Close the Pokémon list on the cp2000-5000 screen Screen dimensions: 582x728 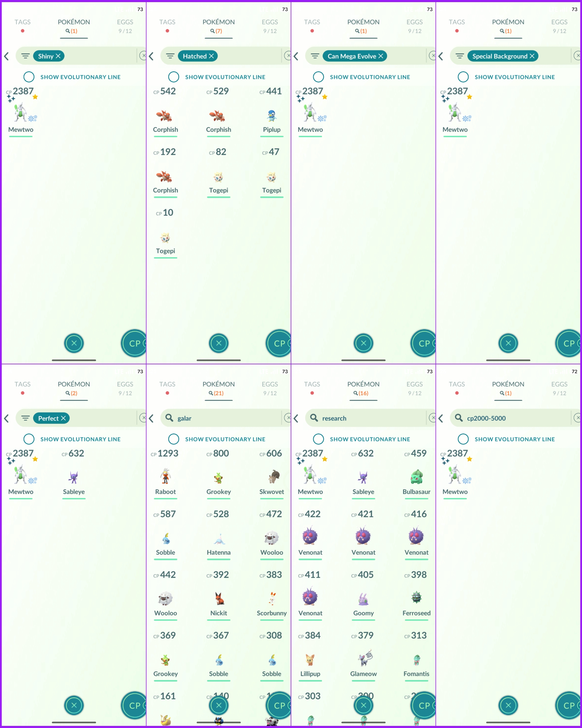click(508, 705)
